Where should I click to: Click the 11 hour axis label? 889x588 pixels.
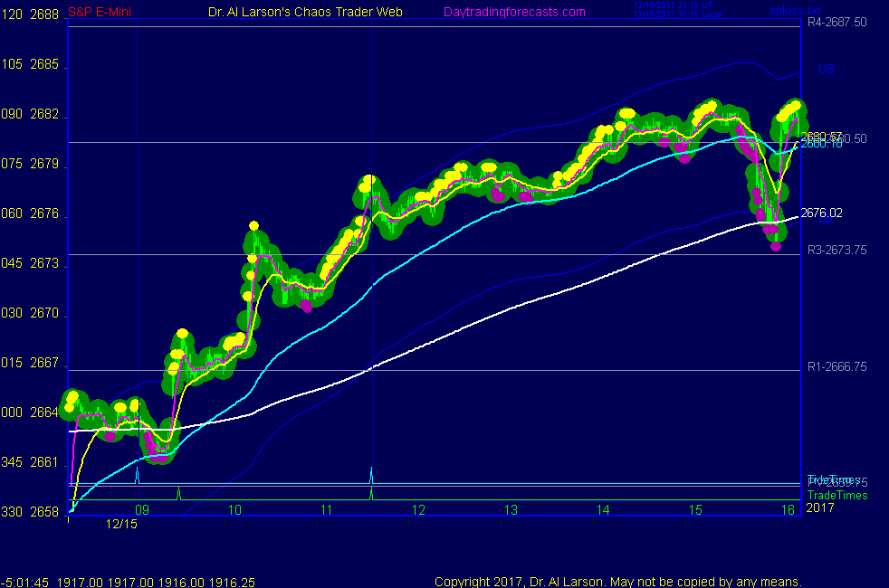[x=327, y=510]
